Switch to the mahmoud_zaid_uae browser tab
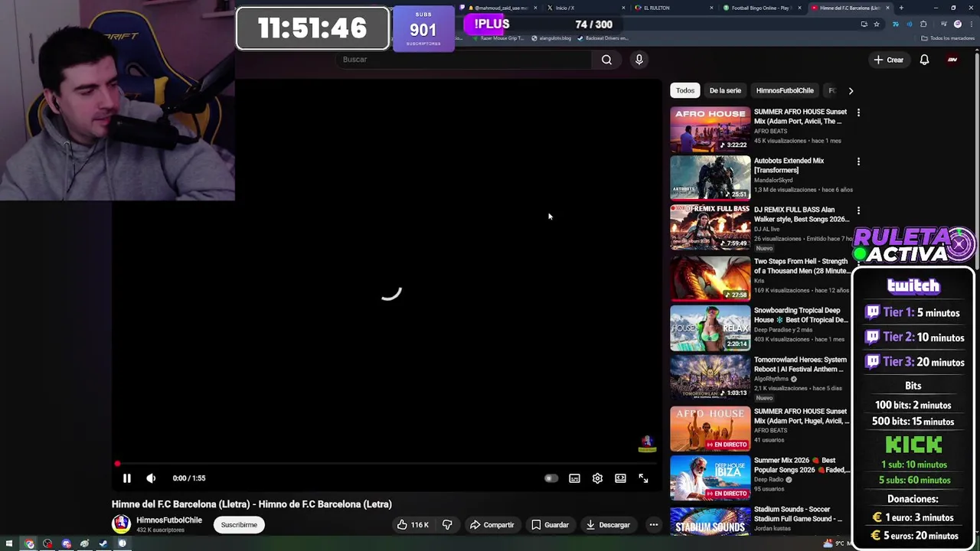 click(x=501, y=8)
